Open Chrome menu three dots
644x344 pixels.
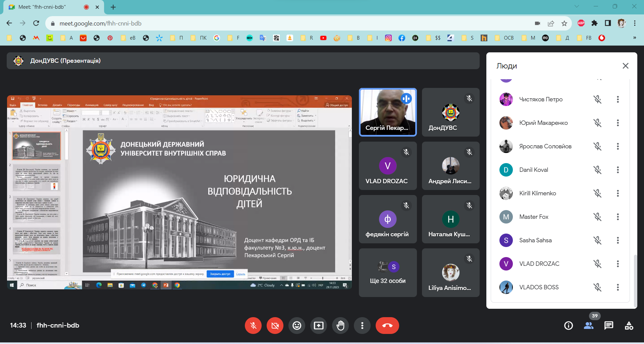click(x=635, y=23)
